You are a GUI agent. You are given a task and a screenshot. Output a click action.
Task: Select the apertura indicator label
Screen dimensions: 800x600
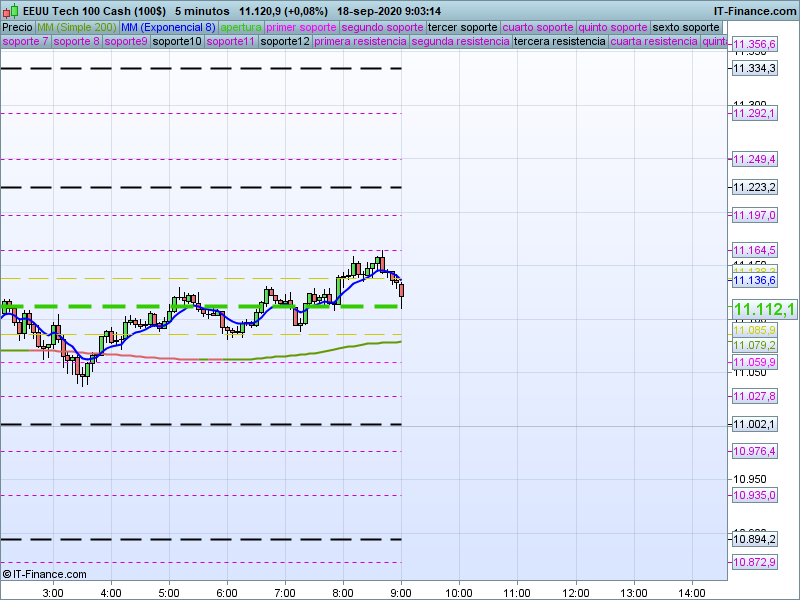(241, 27)
